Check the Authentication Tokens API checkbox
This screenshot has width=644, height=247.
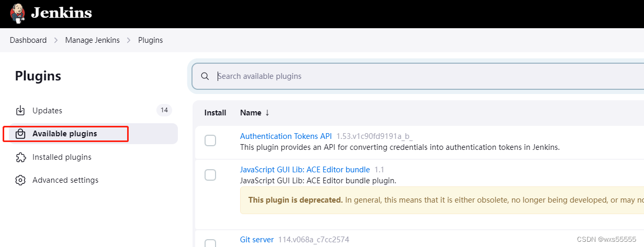pyautogui.click(x=210, y=140)
